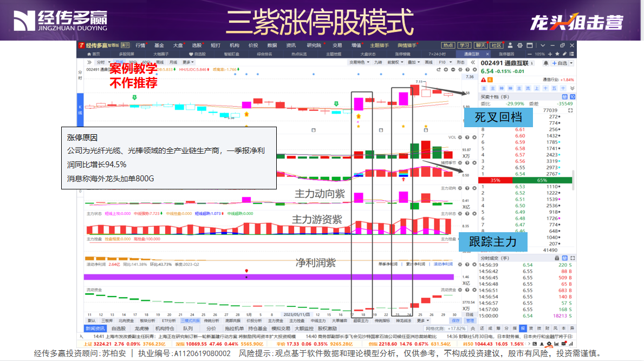This screenshot has height=361, width=644.
Task: Zoom in with the plus beside 105%
Action: [550, 54]
